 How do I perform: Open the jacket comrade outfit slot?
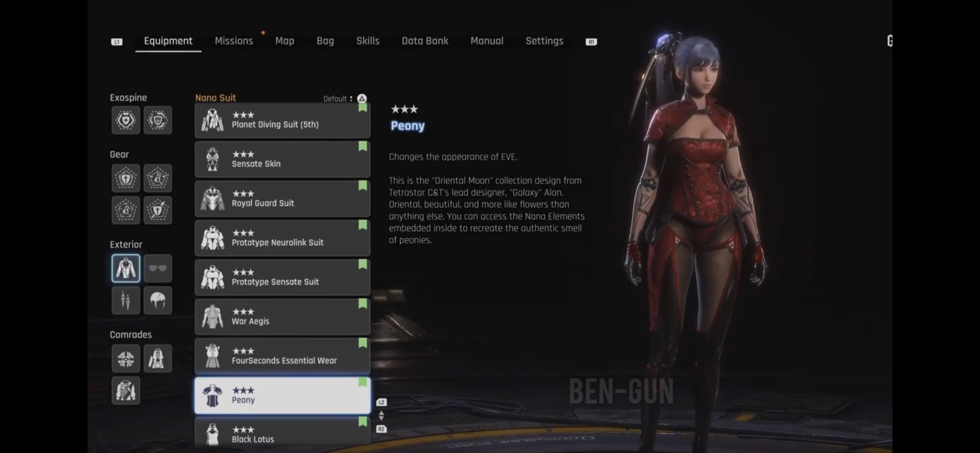(x=126, y=391)
